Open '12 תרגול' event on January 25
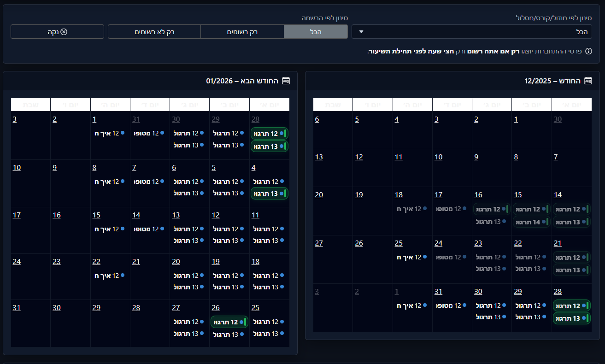This screenshot has width=605, height=364. [269, 322]
